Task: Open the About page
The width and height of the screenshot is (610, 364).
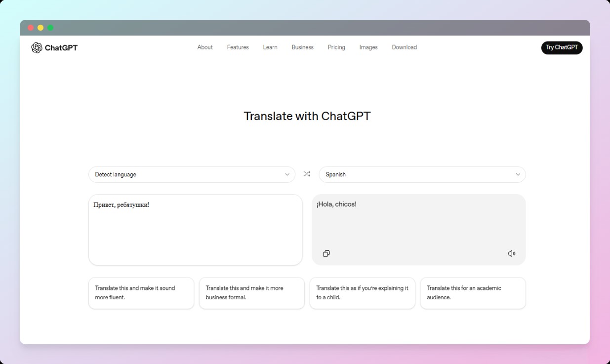Action: click(204, 47)
